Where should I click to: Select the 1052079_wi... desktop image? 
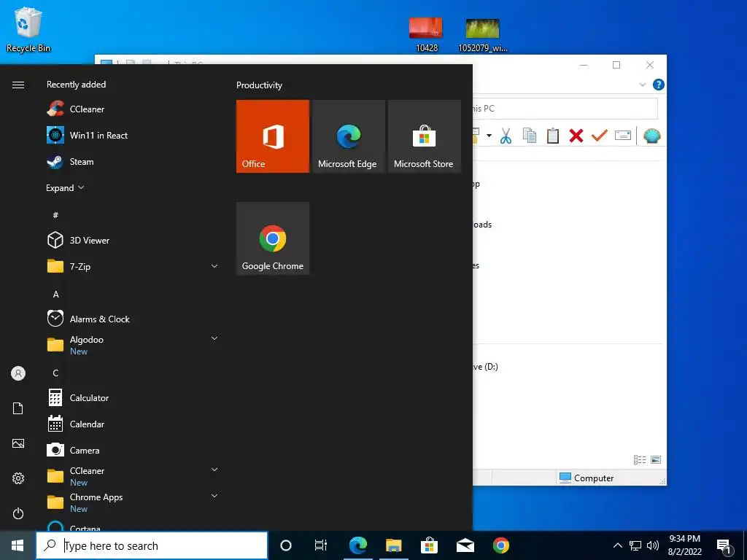(x=483, y=35)
